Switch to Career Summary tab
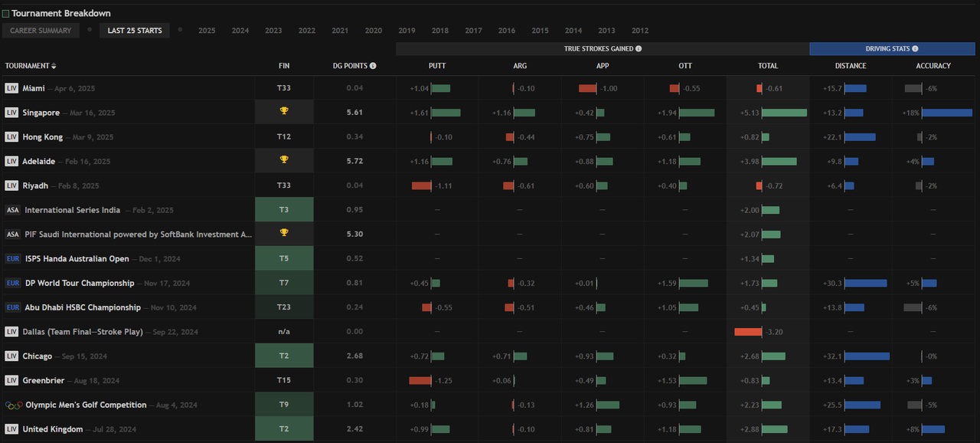This screenshot has height=443, width=980. [x=41, y=31]
